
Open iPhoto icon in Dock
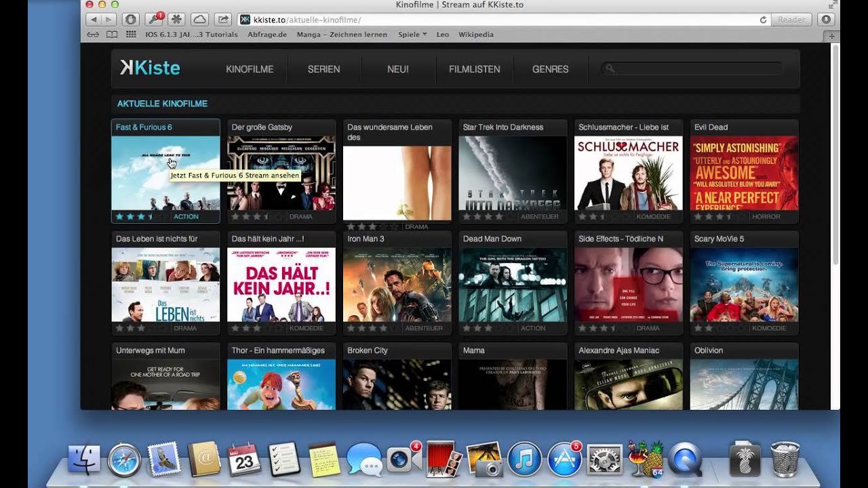[x=484, y=460]
